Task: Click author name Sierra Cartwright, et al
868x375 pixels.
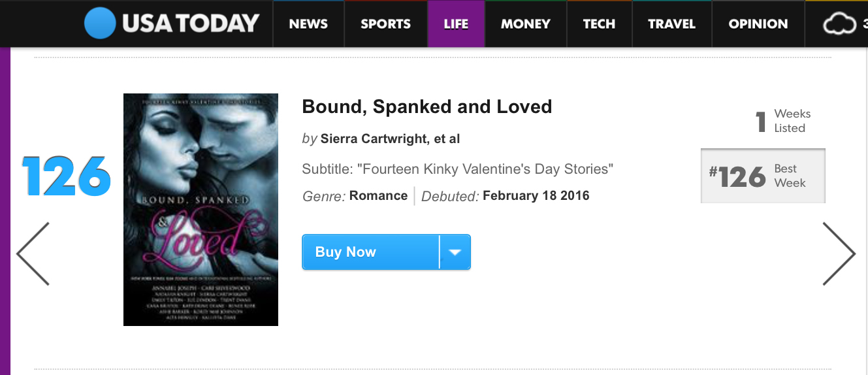Action: click(x=390, y=139)
